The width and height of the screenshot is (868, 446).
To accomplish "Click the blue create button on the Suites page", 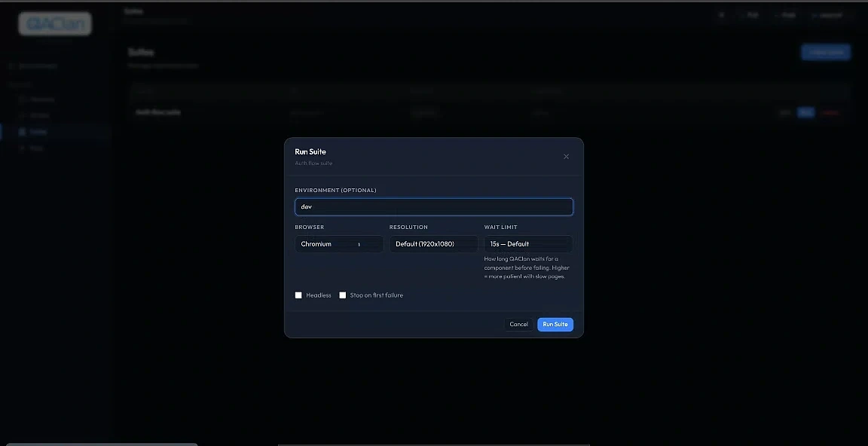I will tap(826, 52).
